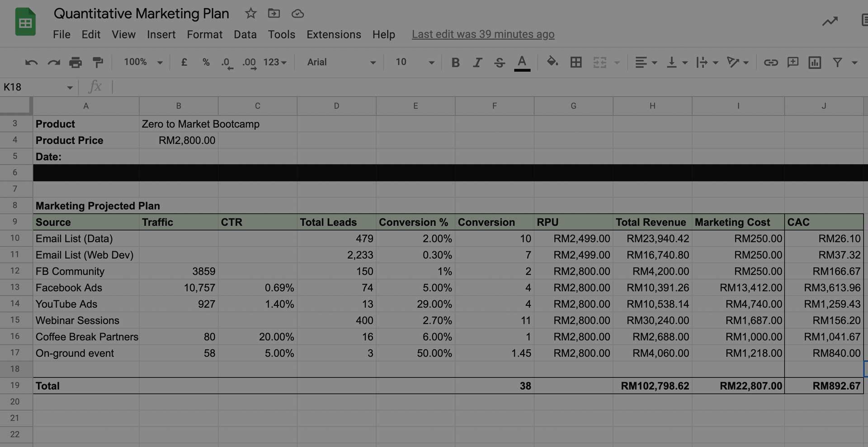Open the fill color tool
Screen dimensions: 868x447
[x=552, y=62]
